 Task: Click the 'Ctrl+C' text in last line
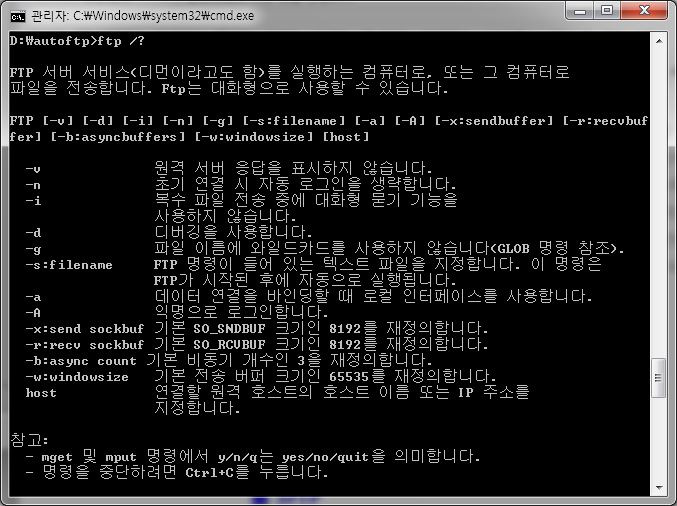tap(209, 473)
